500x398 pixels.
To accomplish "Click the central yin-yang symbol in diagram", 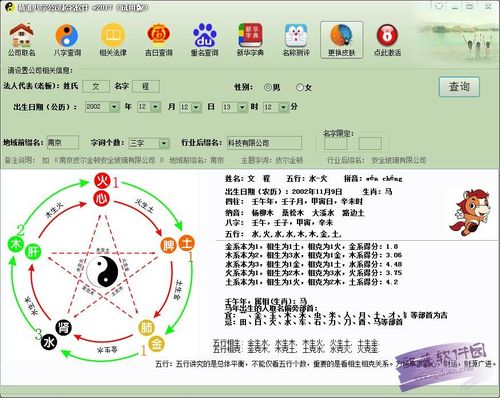I will (x=102, y=271).
